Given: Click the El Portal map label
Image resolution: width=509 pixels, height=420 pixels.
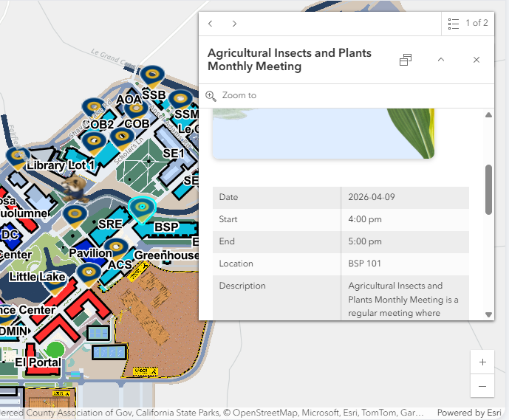Looking at the screenshot, I should 38,362.
